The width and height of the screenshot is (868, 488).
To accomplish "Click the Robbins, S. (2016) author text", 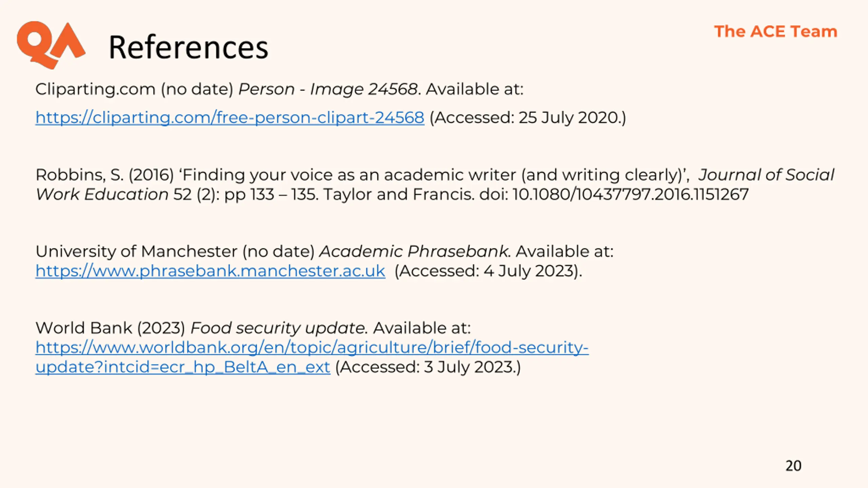I will coord(105,175).
